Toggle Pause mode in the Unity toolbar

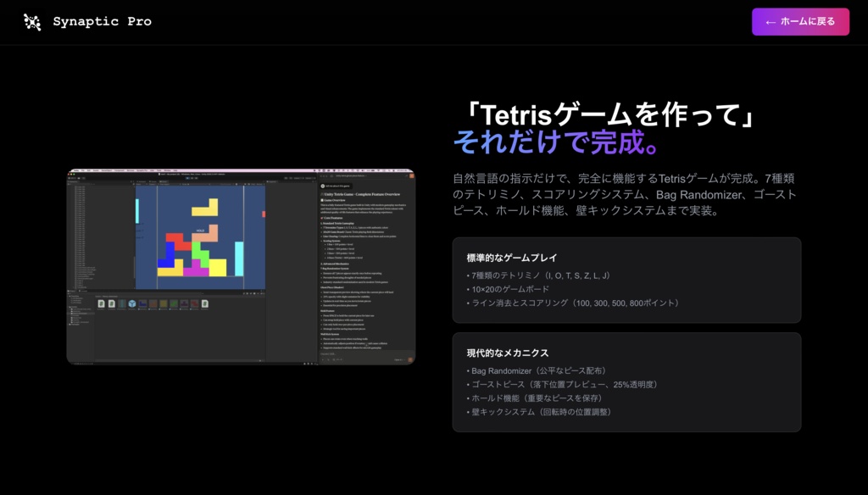tap(192, 178)
